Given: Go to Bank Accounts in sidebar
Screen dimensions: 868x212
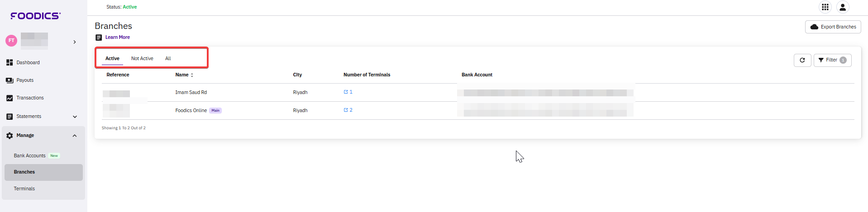Looking at the screenshot, I should point(30,156).
